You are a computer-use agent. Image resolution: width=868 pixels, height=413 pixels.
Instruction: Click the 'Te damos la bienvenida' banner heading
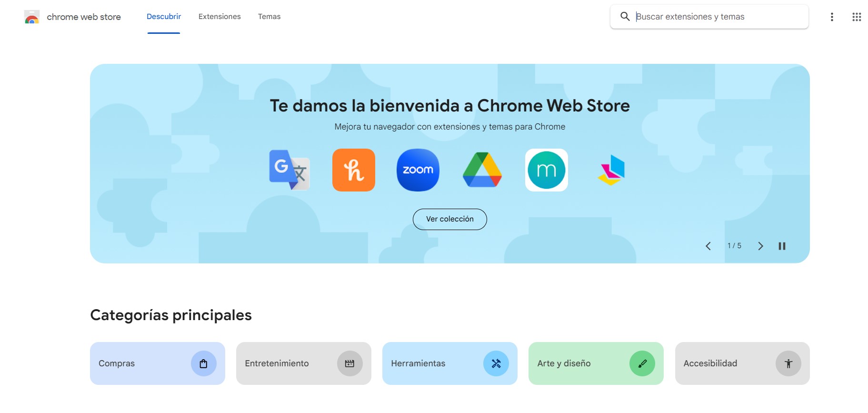[450, 106]
